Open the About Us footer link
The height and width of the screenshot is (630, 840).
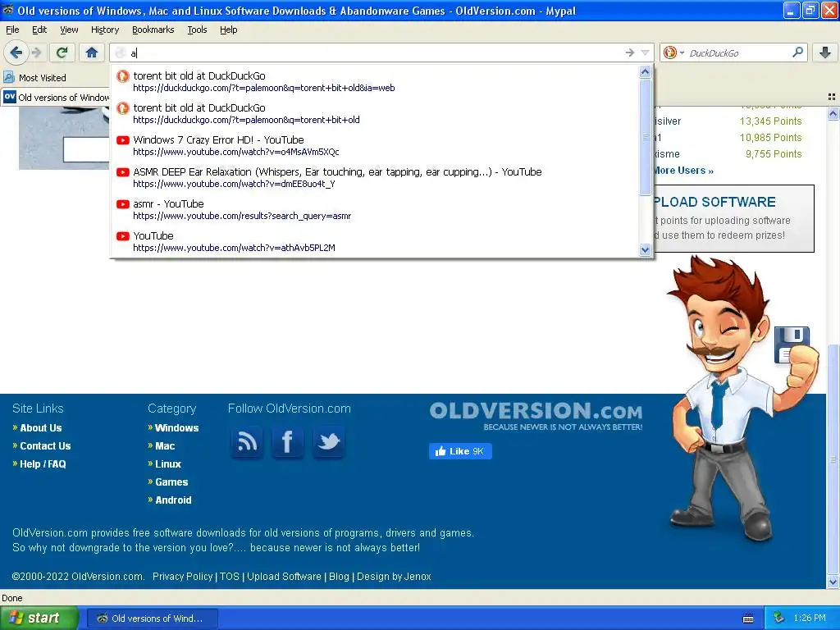tap(41, 428)
